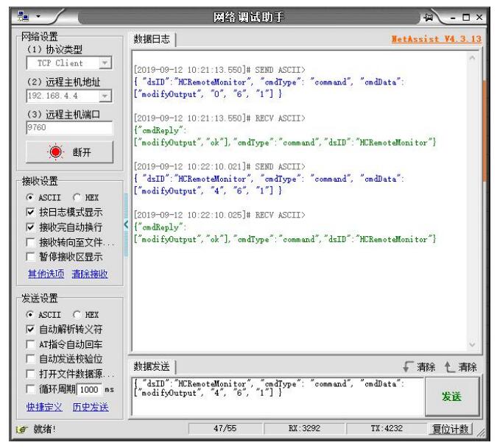This screenshot has height=448, width=497.
Task: Enable 接收转向至文件 checkbox
Action: [x=30, y=242]
